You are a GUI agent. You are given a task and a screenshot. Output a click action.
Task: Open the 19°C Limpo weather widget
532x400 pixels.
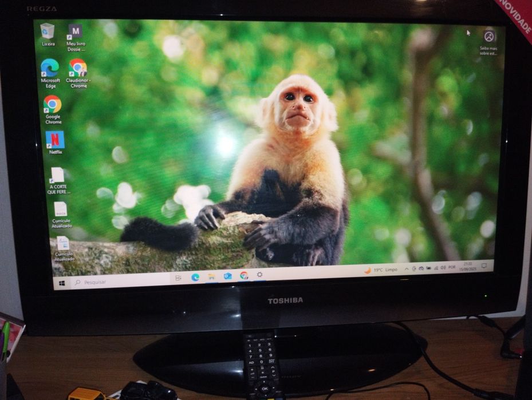(x=381, y=270)
